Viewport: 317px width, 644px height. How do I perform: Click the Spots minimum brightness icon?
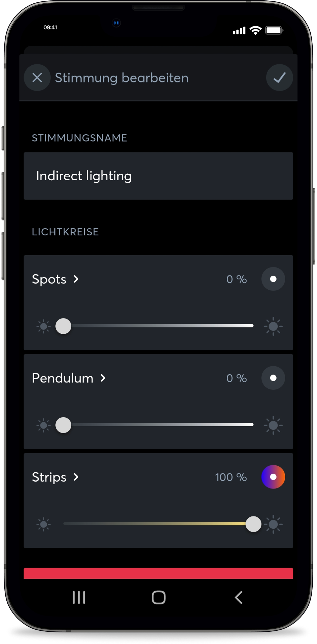(43, 326)
